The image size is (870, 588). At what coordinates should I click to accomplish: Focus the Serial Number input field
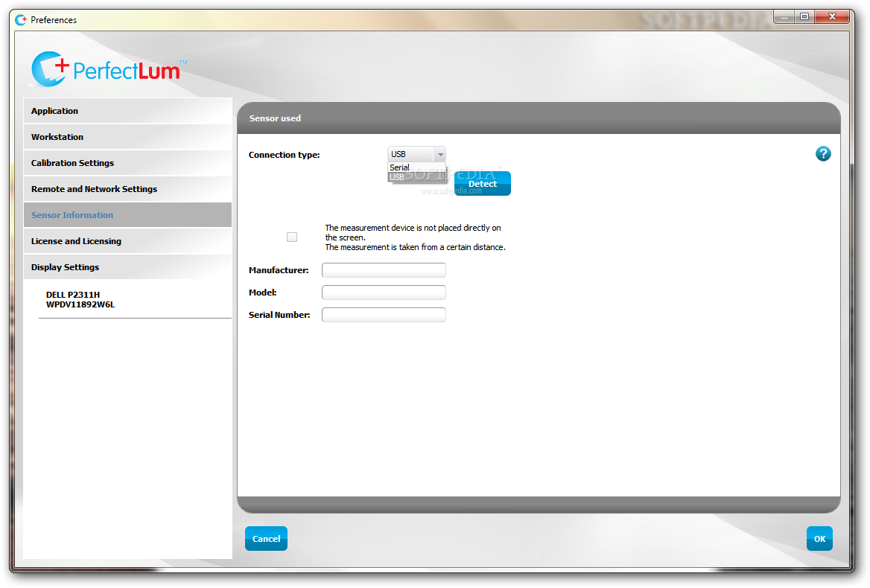tap(384, 315)
